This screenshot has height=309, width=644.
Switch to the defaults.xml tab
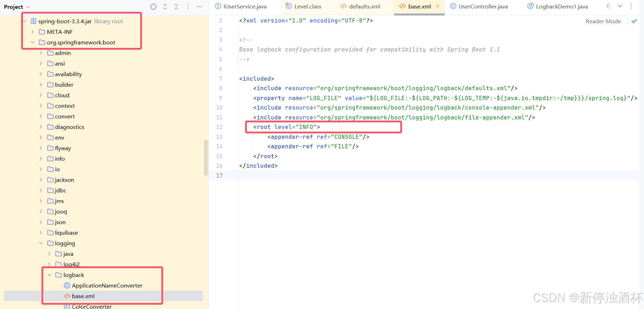point(360,6)
